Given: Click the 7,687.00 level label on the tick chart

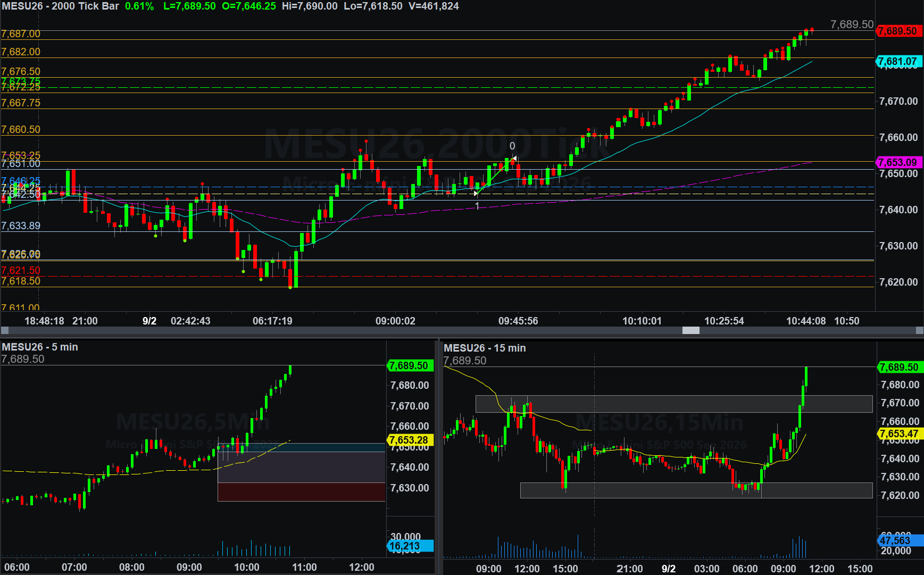Looking at the screenshot, I should pos(21,34).
